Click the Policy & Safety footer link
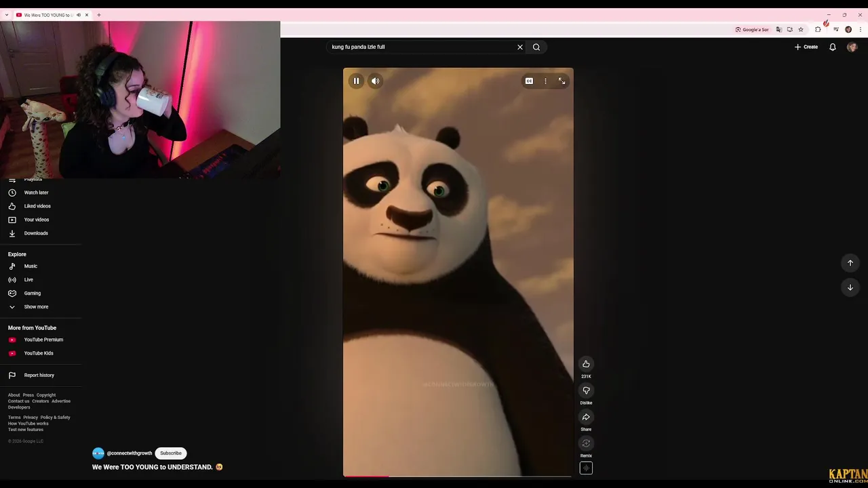The width and height of the screenshot is (868, 488). click(55, 418)
